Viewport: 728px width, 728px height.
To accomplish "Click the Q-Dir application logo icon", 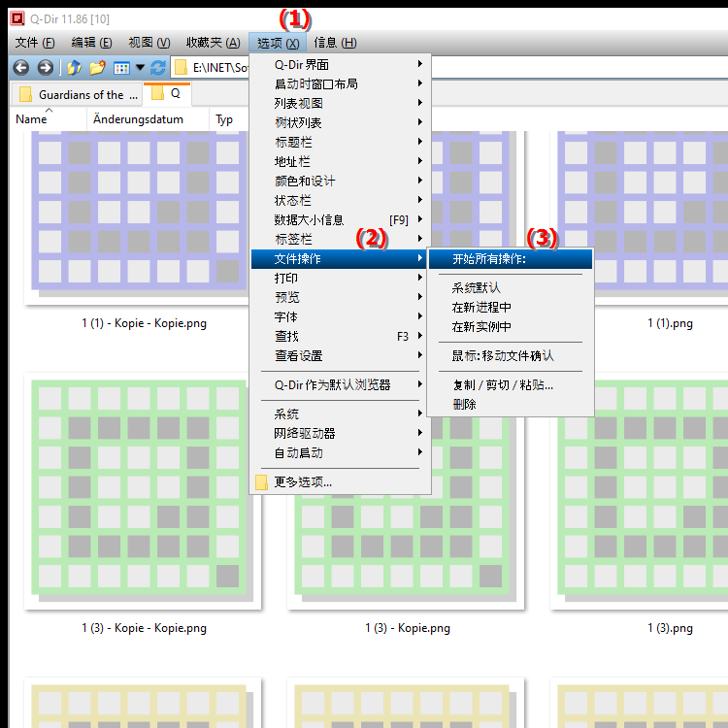I will 17,18.
